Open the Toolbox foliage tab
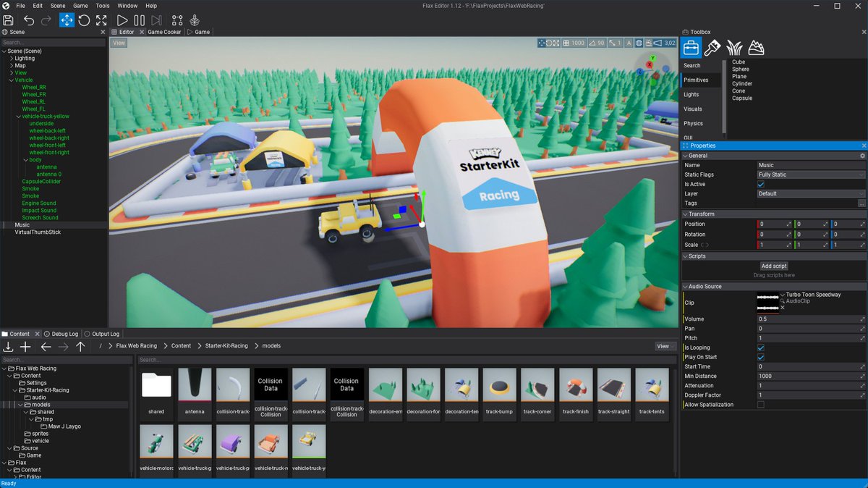The width and height of the screenshot is (868, 488). [x=734, y=48]
